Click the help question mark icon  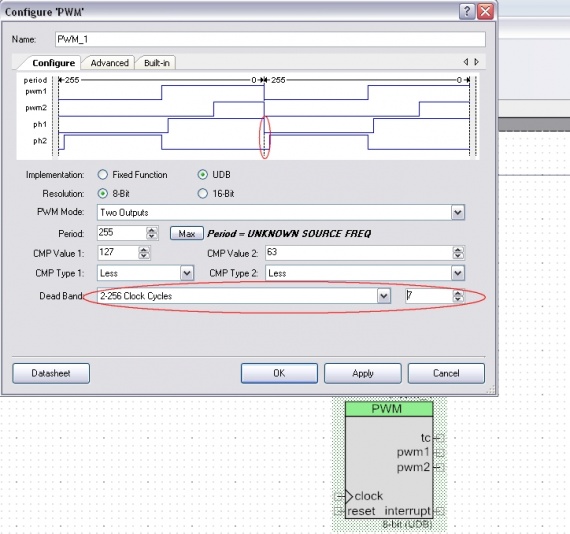pyautogui.click(x=467, y=12)
